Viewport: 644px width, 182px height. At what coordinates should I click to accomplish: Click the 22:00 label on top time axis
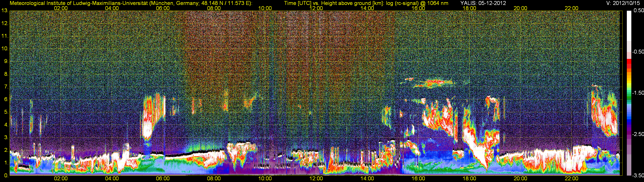(x=571, y=8)
